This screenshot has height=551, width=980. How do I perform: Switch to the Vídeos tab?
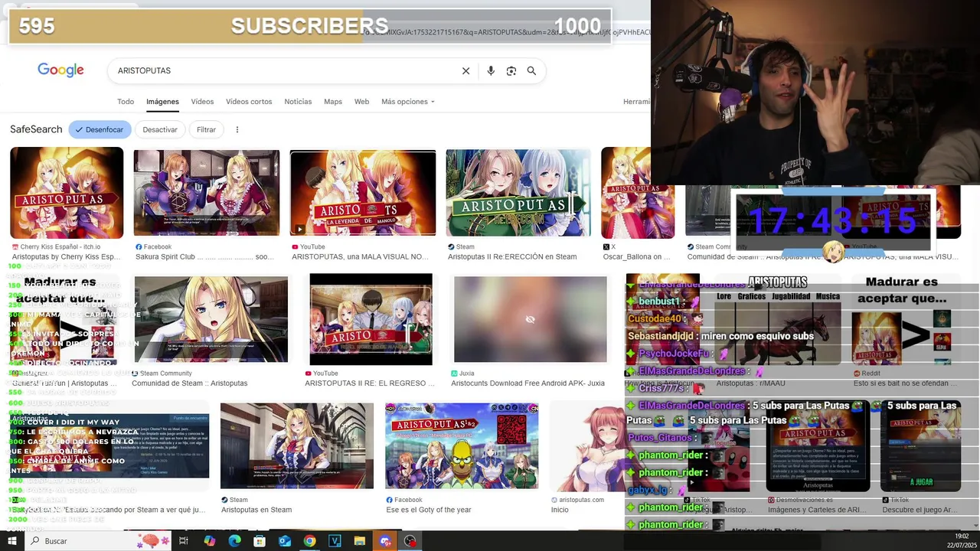coord(202,102)
